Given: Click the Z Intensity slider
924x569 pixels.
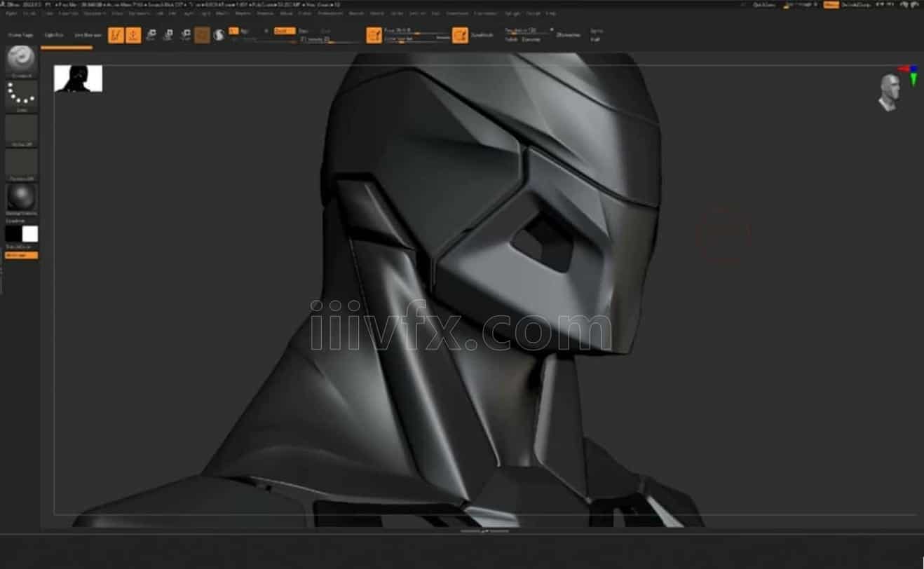Looking at the screenshot, I should [x=330, y=39].
